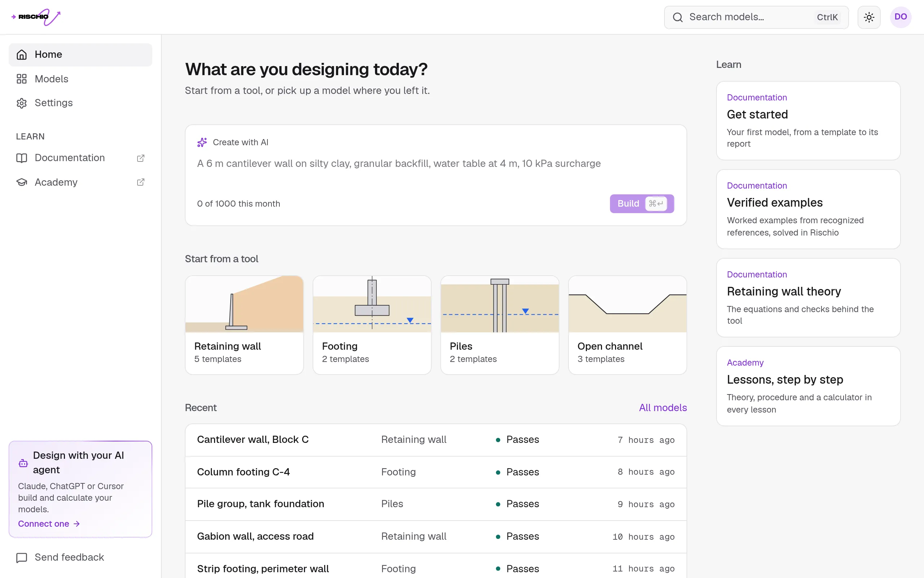Open Academy sidebar link
Viewport: 924px width, 578px height.
[80, 182]
